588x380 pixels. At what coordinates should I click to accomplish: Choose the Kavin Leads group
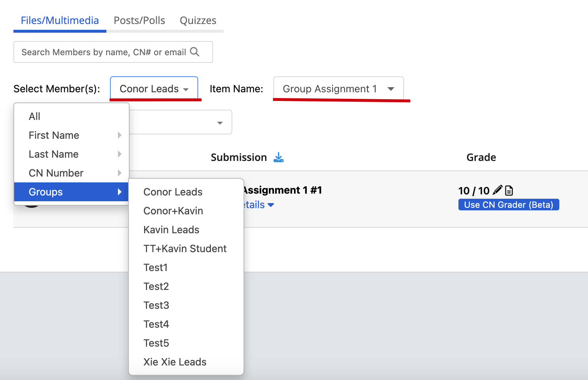(186, 230)
